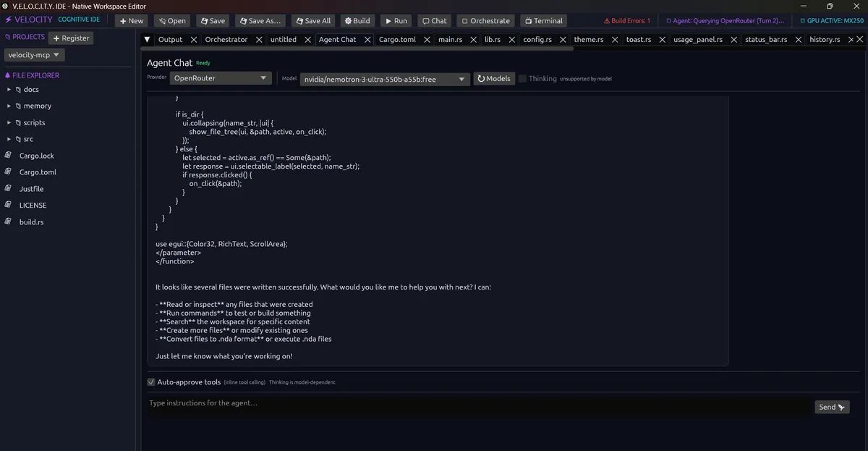The width and height of the screenshot is (868, 451).
Task: Open the Terminal from the toolbar
Action: click(x=543, y=21)
